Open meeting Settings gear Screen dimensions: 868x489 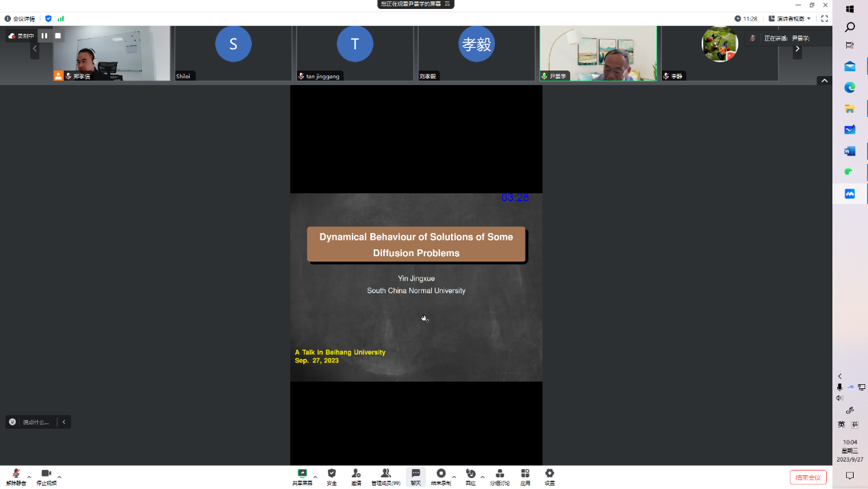pos(550,476)
